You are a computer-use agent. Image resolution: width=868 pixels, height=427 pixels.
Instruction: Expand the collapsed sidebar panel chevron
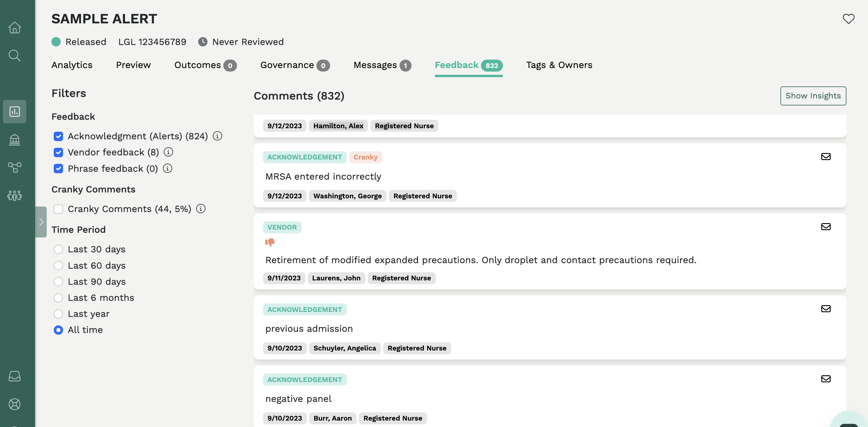41,222
